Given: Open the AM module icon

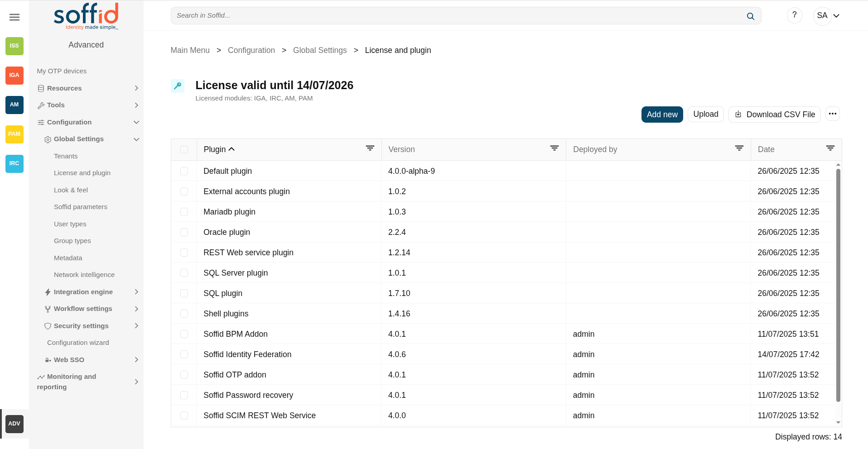Looking at the screenshot, I should pos(14,105).
